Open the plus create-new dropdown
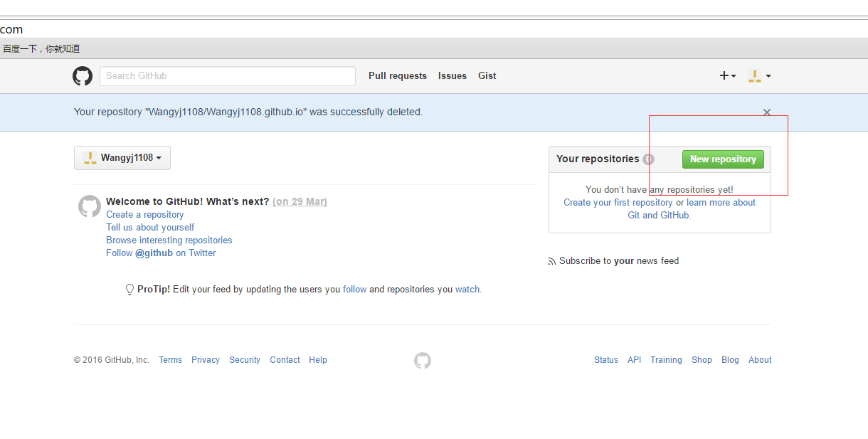Image resolution: width=868 pixels, height=439 pixels. point(728,75)
